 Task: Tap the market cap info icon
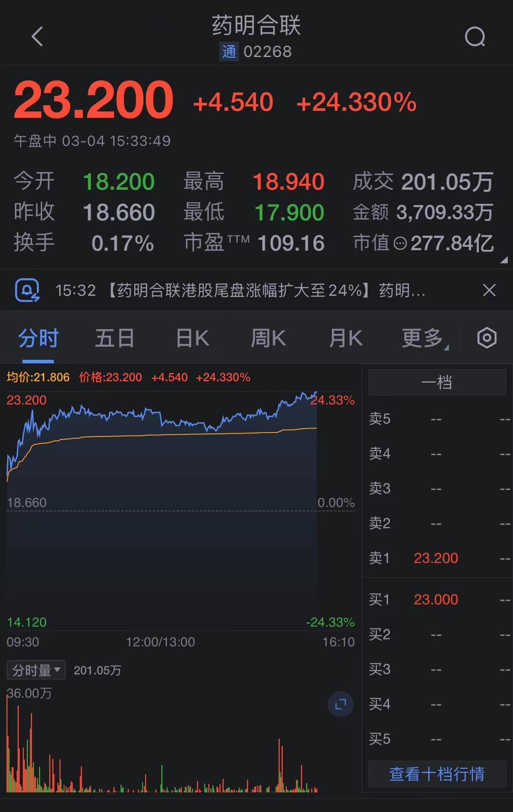[x=400, y=243]
